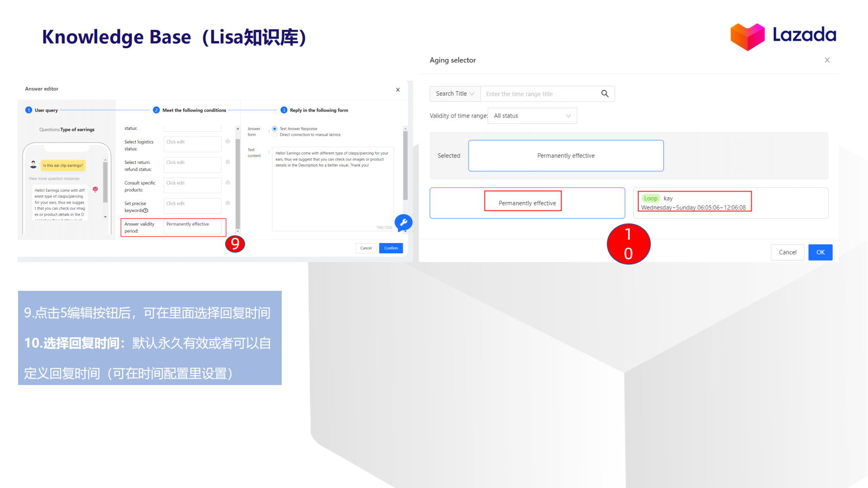Click the Meet the following conditions step
Image resolution: width=868 pixels, height=488 pixels.
point(194,110)
